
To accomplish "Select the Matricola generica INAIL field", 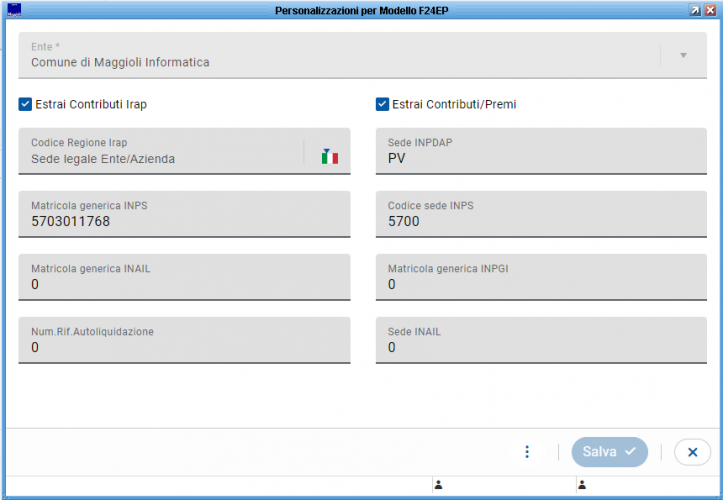I will click(184, 277).
